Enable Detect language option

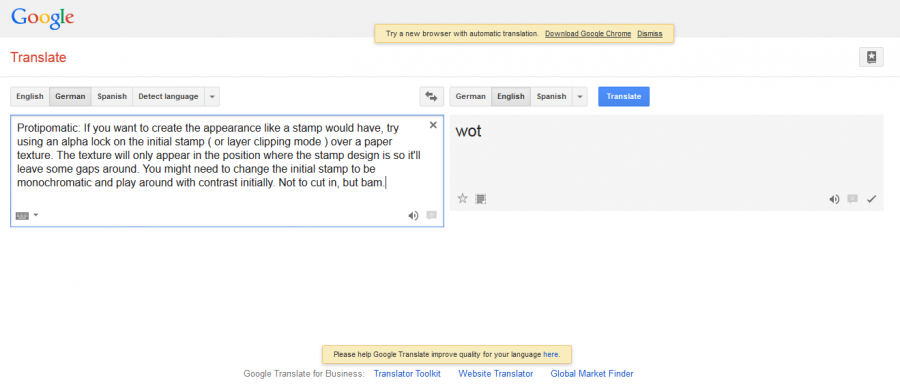pos(168,96)
